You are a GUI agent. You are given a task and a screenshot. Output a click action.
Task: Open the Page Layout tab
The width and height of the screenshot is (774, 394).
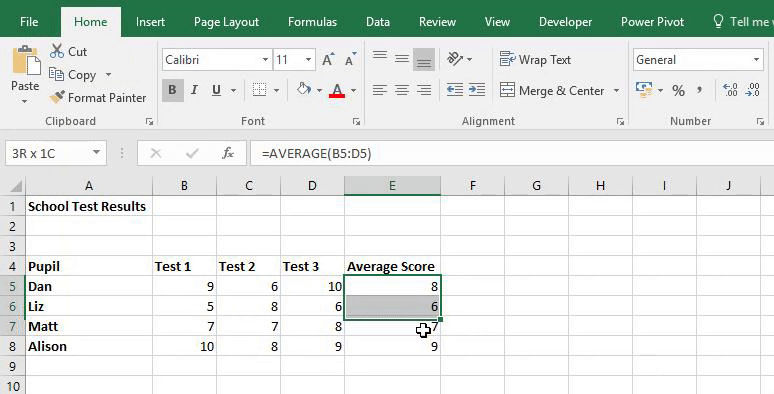(226, 22)
